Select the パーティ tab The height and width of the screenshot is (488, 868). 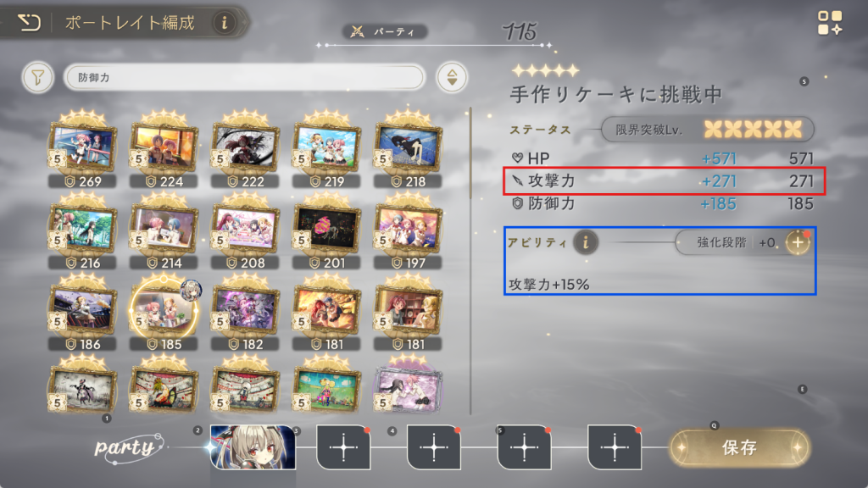pyautogui.click(x=386, y=31)
